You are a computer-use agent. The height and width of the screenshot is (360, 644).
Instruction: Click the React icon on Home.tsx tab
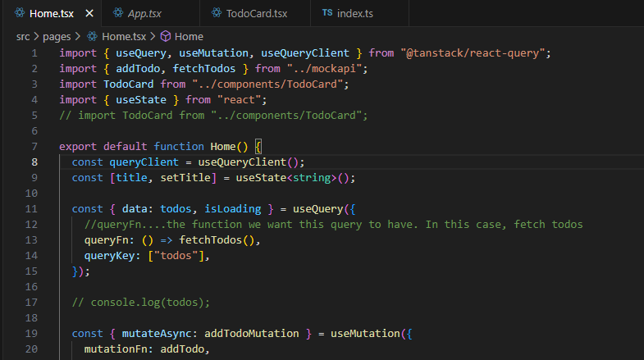(20, 13)
